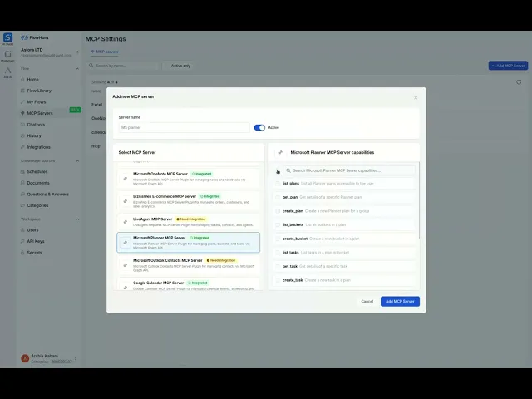
Task: Toggle the Active only filter
Action: click(177, 66)
